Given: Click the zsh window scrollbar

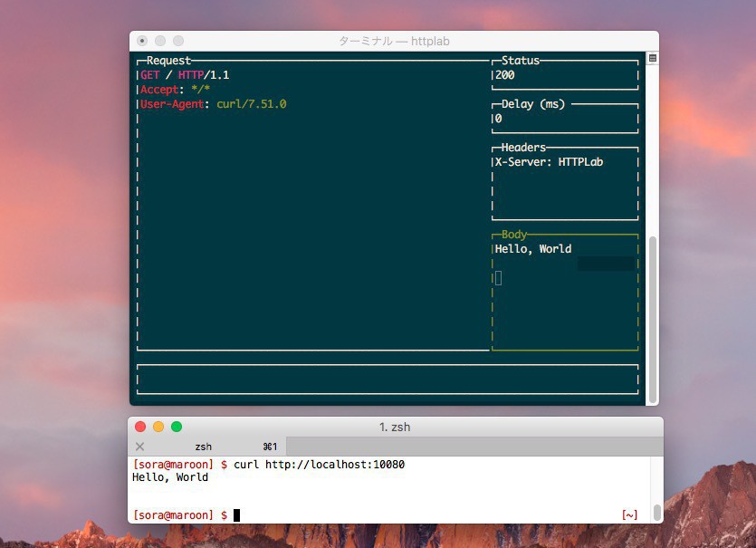Looking at the screenshot, I should coord(656,513).
